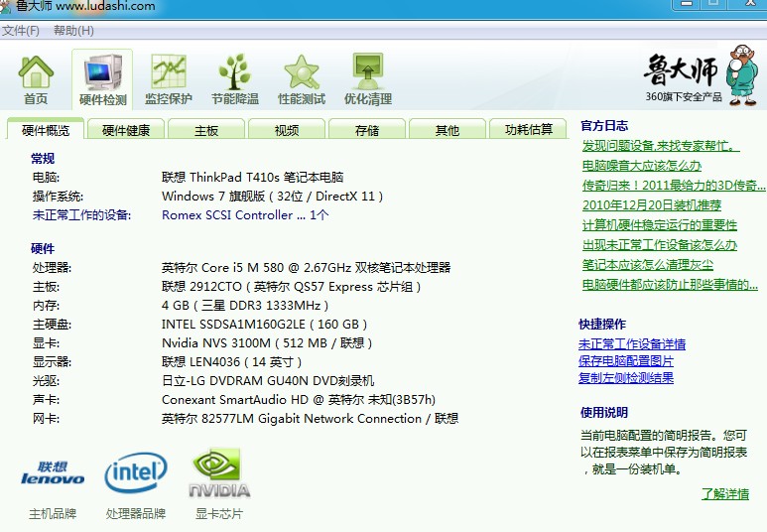Select the 联想 2912CTO motherboard text
This screenshot has height=532, width=767.
291,286
